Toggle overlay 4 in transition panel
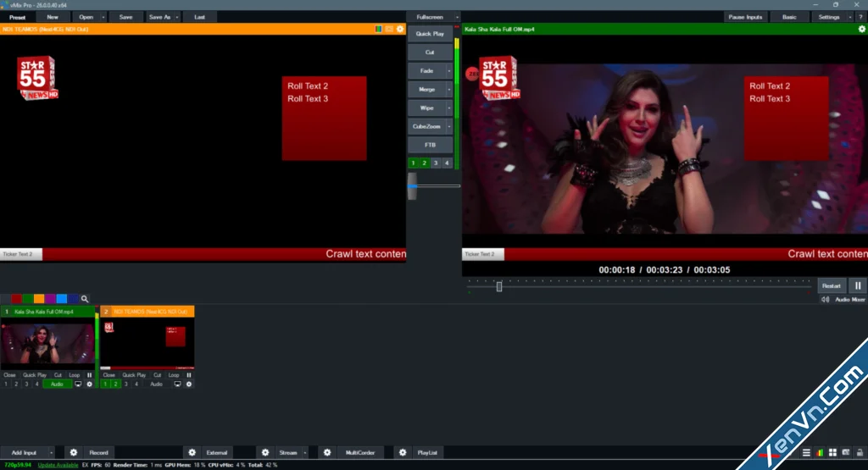The width and height of the screenshot is (868, 470). pyautogui.click(x=447, y=163)
